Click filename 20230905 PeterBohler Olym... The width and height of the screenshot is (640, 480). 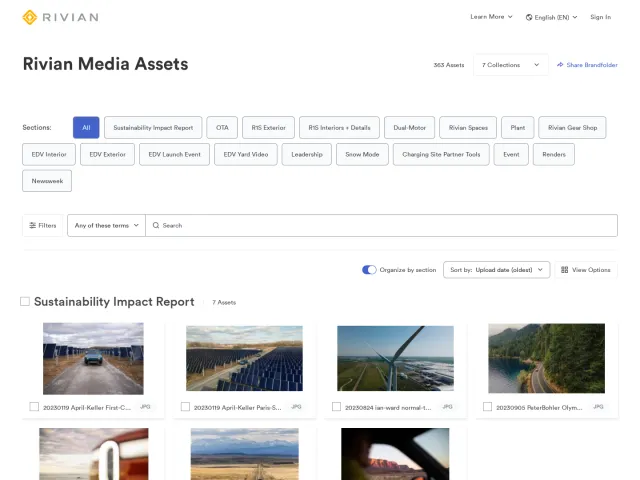[x=539, y=407]
